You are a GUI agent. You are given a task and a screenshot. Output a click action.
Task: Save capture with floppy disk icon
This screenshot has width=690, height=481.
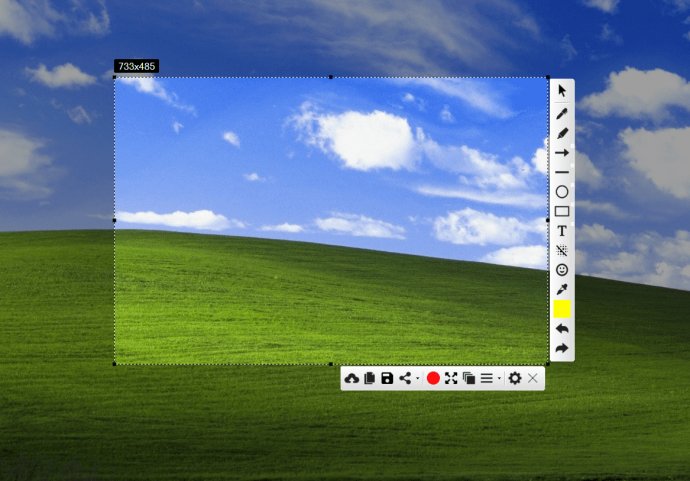click(x=387, y=378)
